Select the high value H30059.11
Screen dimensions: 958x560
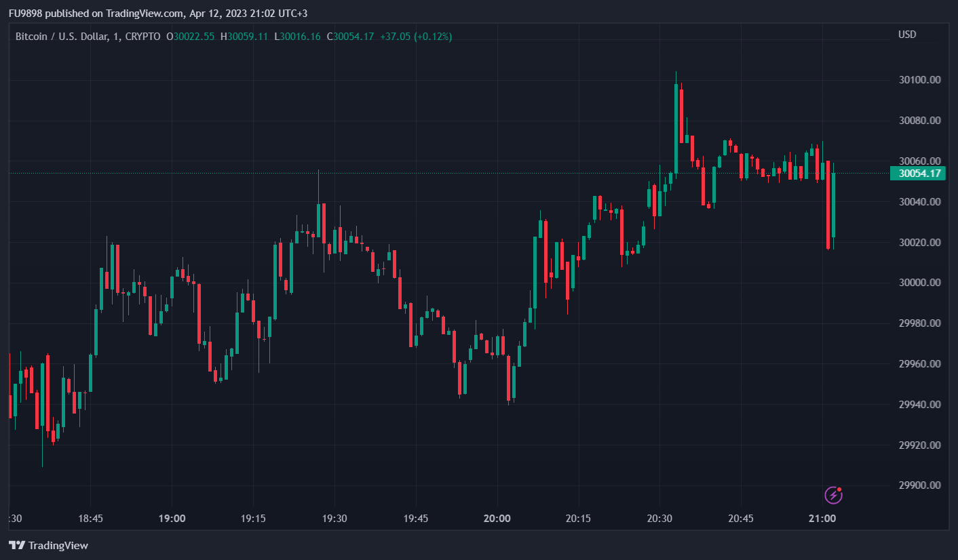click(244, 37)
